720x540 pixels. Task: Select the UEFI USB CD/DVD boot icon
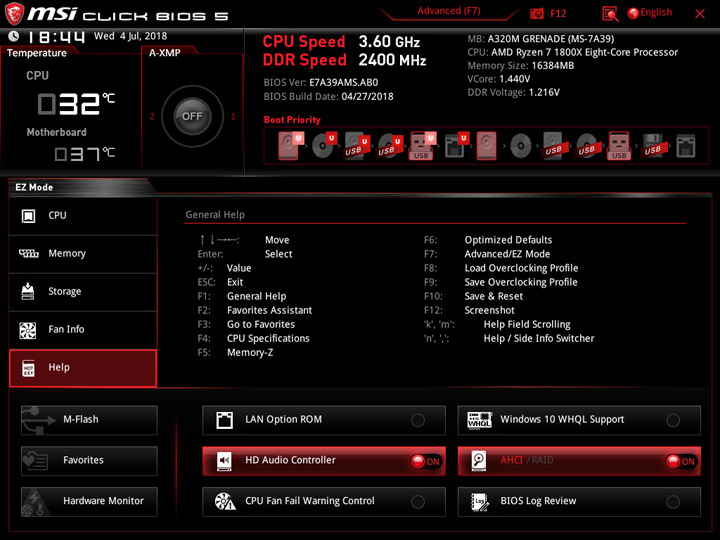[390, 146]
